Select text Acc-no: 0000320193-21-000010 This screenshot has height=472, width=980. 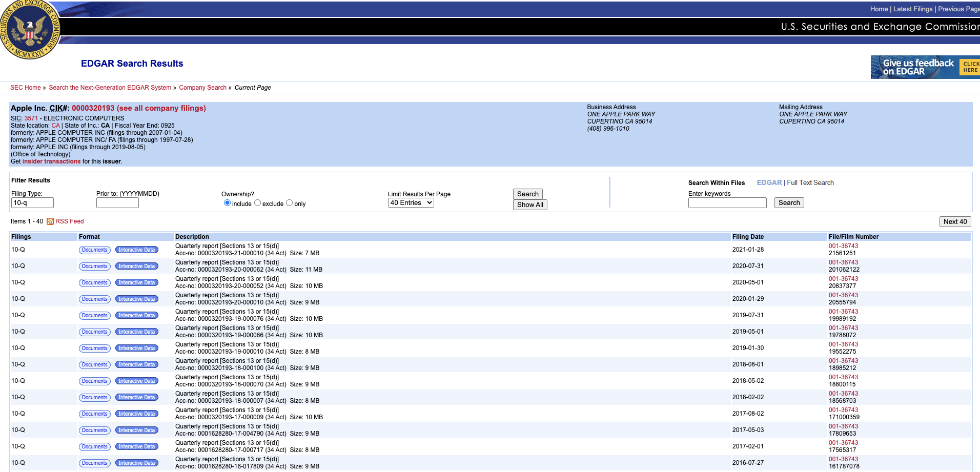click(219, 253)
